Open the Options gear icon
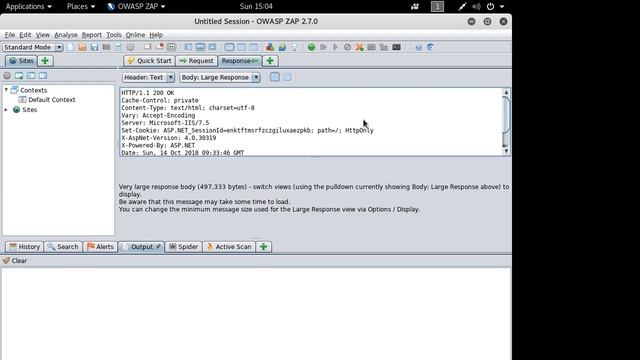 [130, 47]
